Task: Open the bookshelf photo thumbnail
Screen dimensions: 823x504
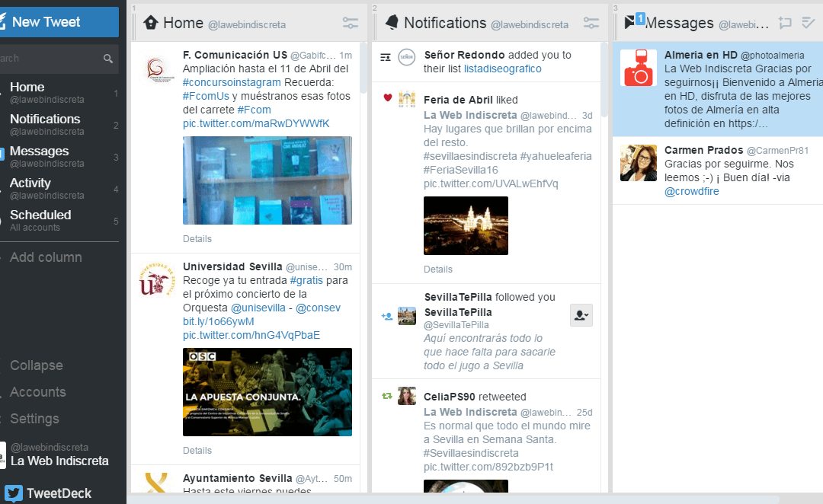Action: tap(267, 180)
